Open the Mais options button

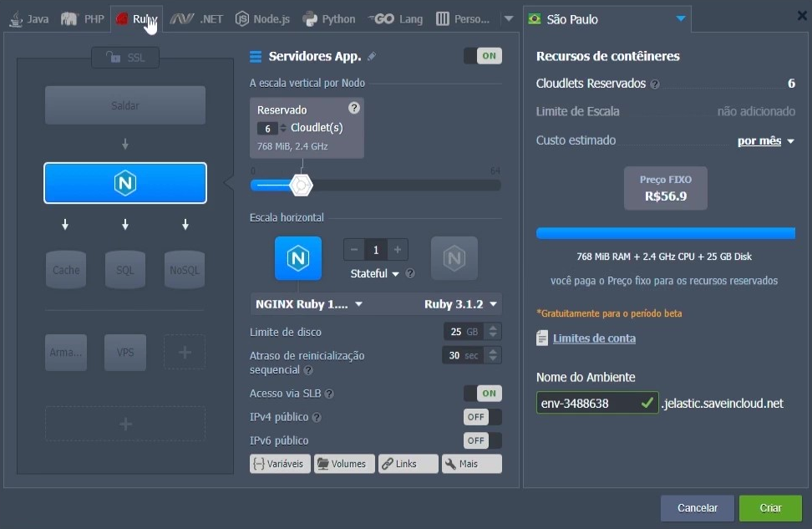pos(472,464)
